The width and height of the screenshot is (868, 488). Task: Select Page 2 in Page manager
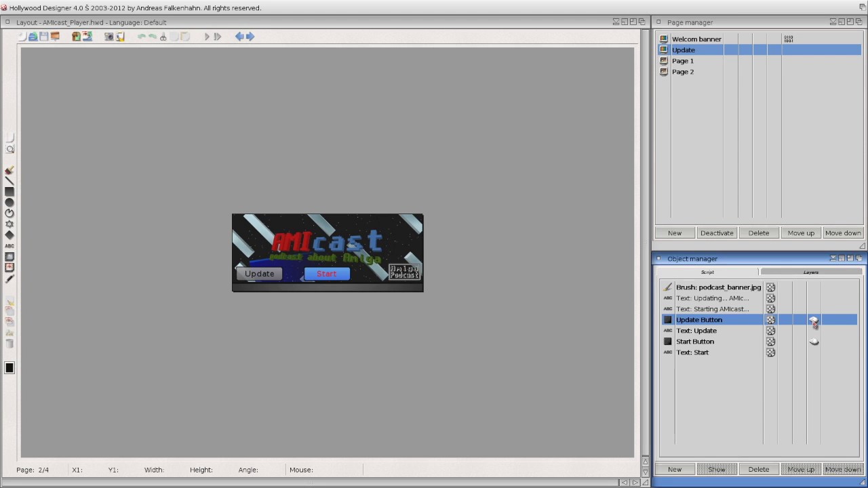point(758,72)
